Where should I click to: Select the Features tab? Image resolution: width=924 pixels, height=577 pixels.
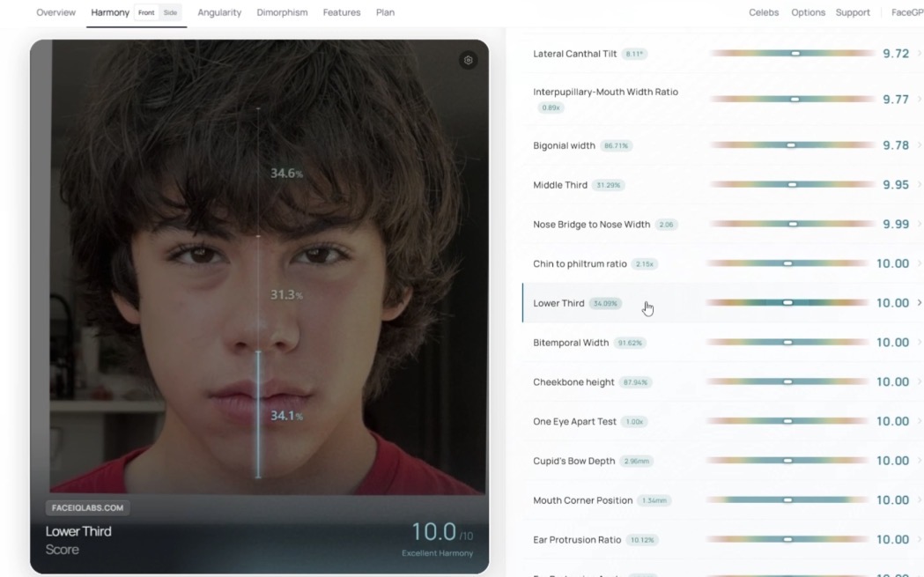(342, 13)
